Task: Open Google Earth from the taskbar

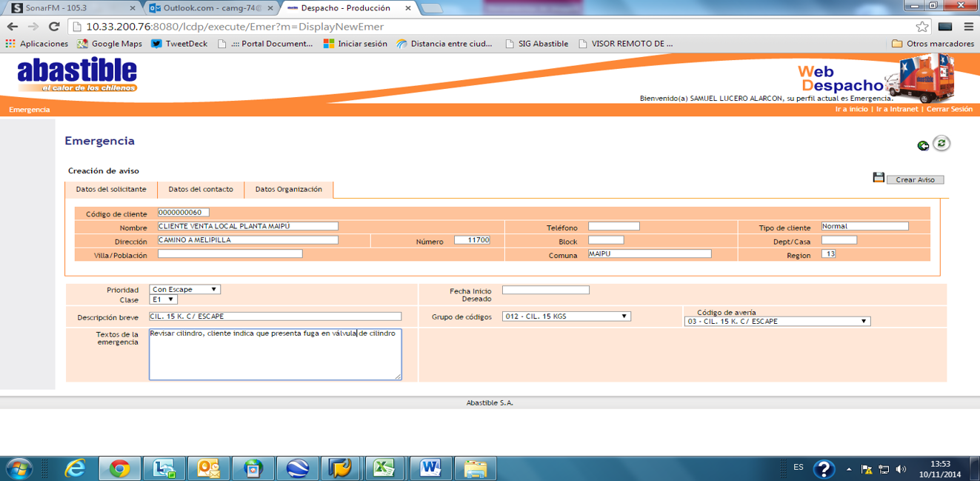Action: [x=297, y=468]
